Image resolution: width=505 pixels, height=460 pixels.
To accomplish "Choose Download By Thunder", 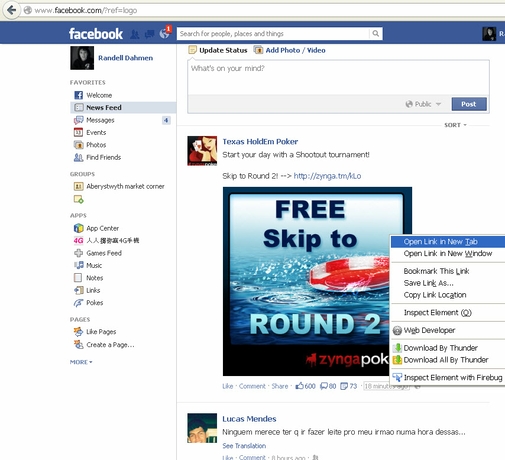I will (x=448, y=348).
